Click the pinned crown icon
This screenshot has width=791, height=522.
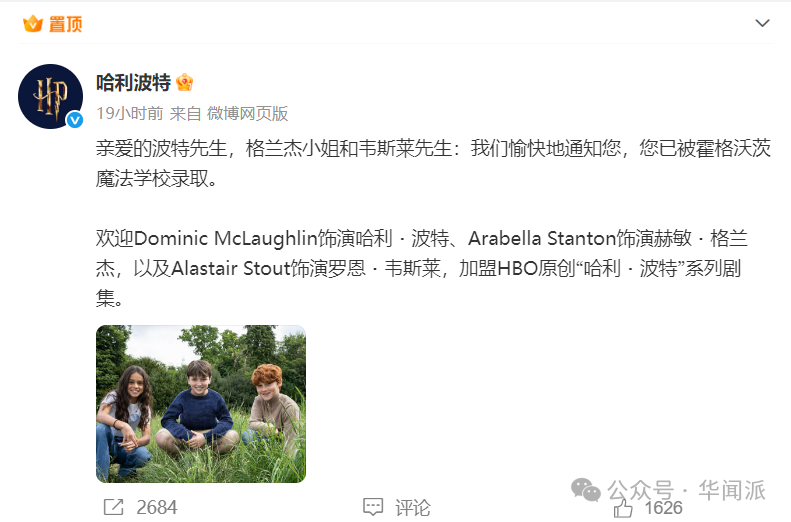pos(33,23)
